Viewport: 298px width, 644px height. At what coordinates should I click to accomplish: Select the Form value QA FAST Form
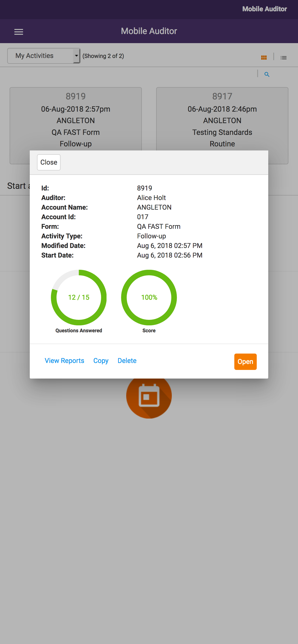click(159, 226)
